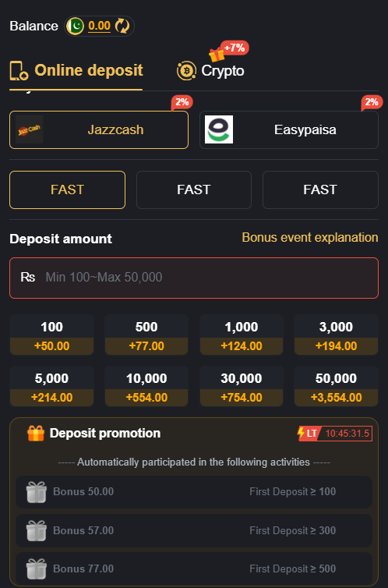
Task: Click the 0.00 balance amount
Action: (x=99, y=27)
